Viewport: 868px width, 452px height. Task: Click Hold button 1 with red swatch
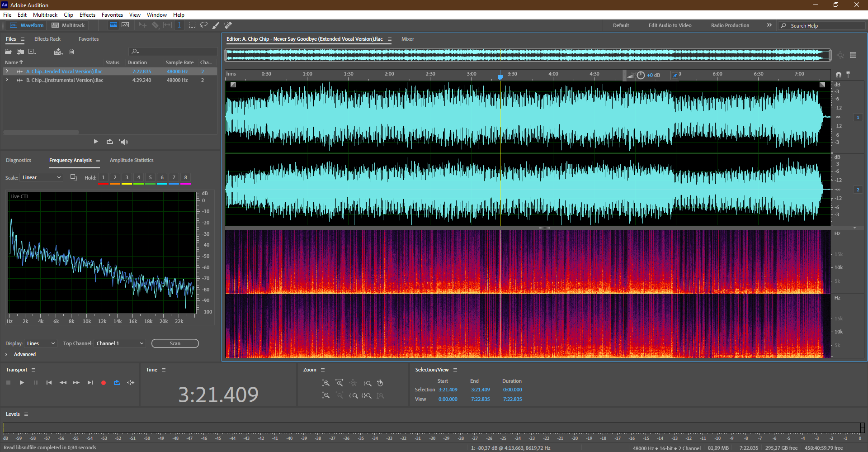pyautogui.click(x=103, y=178)
